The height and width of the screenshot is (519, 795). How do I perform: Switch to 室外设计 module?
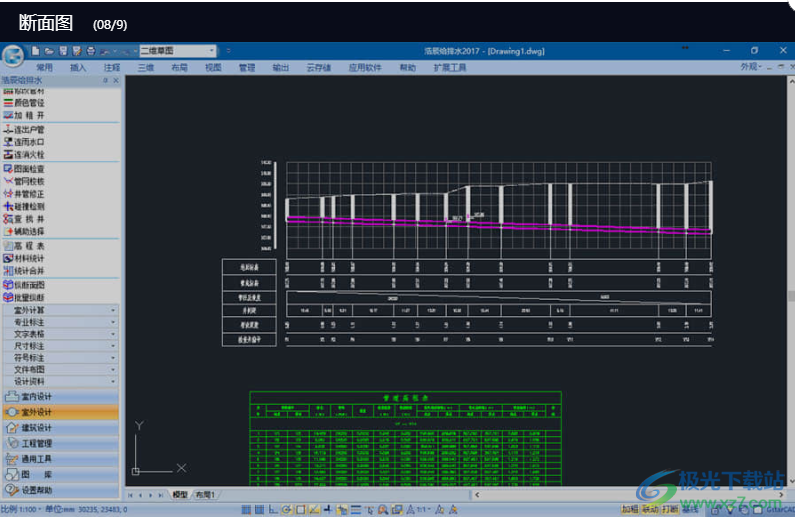coord(60,412)
